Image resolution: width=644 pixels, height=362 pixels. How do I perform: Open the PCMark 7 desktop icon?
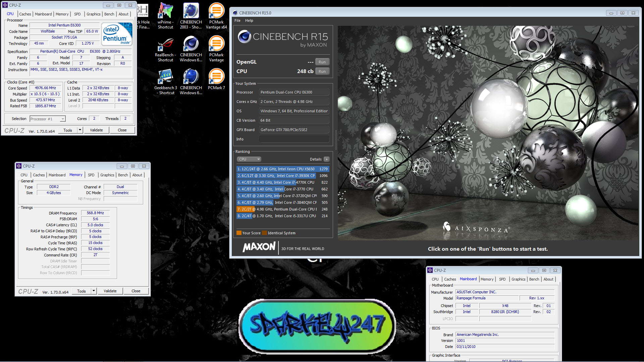216,80
